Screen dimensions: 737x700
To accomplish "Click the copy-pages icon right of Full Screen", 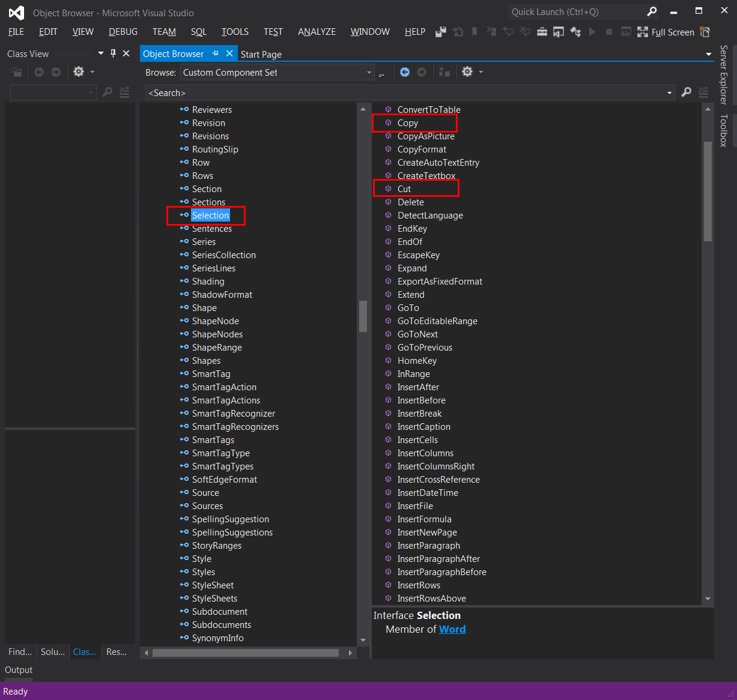I will 705,32.
